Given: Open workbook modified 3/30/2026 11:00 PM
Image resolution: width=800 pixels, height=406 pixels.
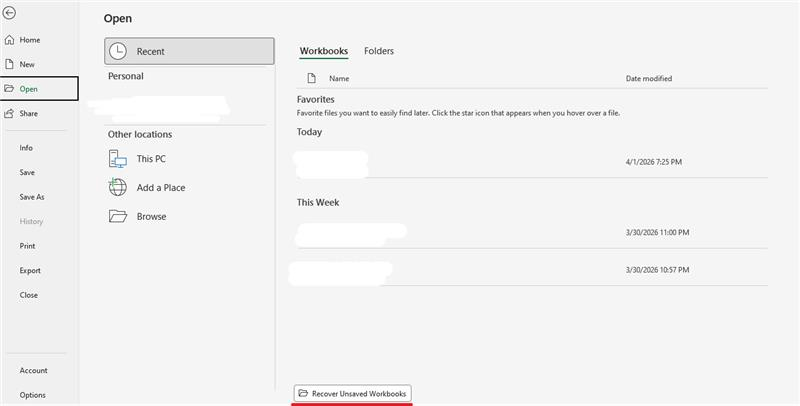Looking at the screenshot, I should pyautogui.click(x=532, y=233).
